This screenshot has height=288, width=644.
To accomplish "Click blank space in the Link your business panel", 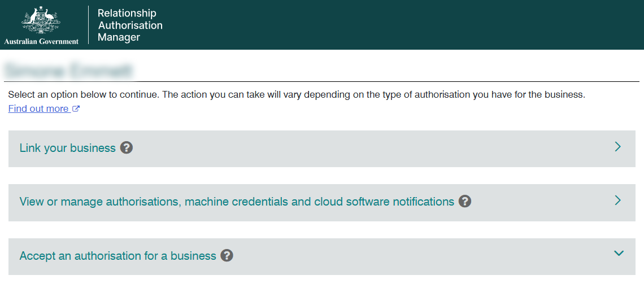I will tap(367, 149).
